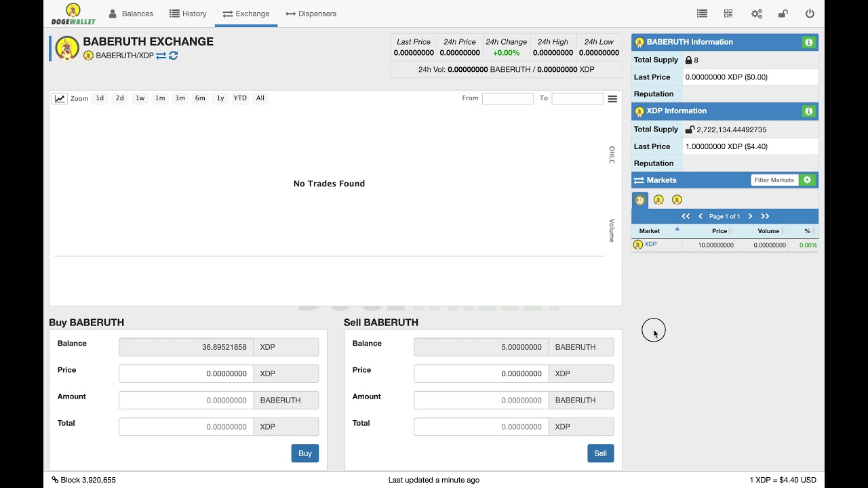Open the Markets settings gear button

807,180
